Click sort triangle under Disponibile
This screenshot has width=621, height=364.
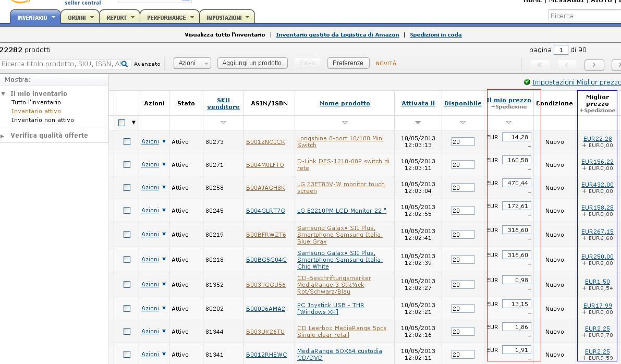point(462,123)
